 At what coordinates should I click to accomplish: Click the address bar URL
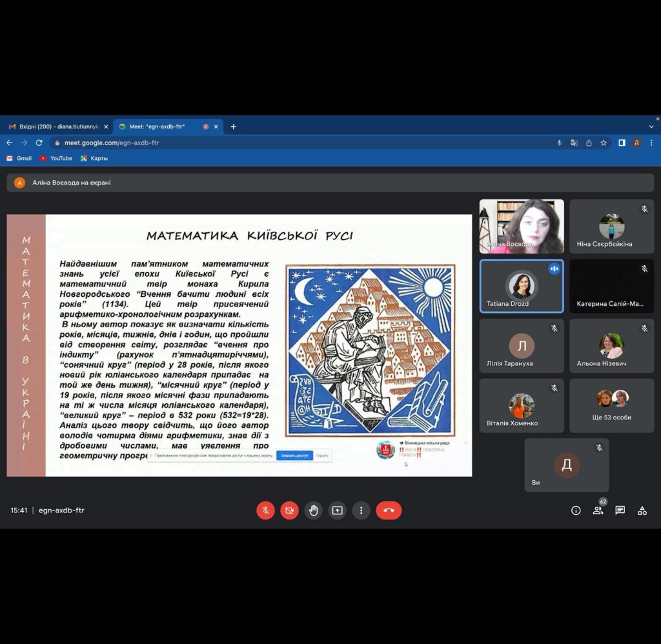(x=112, y=143)
